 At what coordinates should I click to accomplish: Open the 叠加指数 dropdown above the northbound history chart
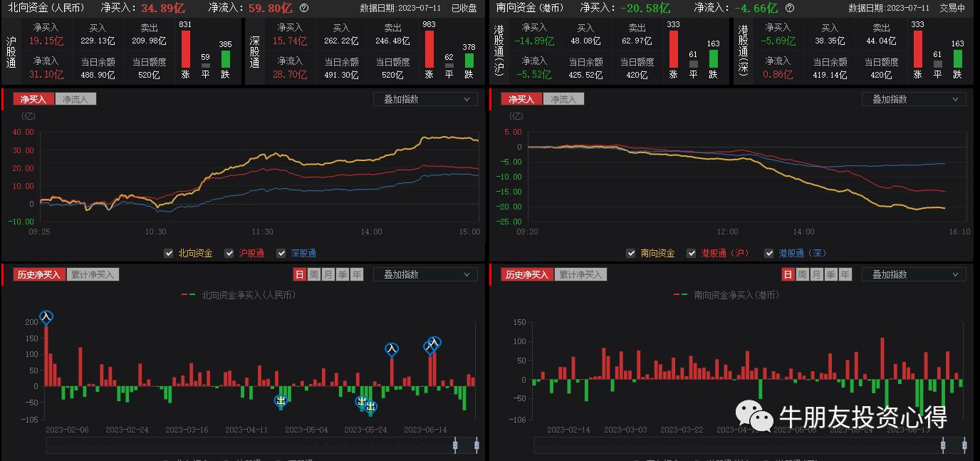(425, 274)
